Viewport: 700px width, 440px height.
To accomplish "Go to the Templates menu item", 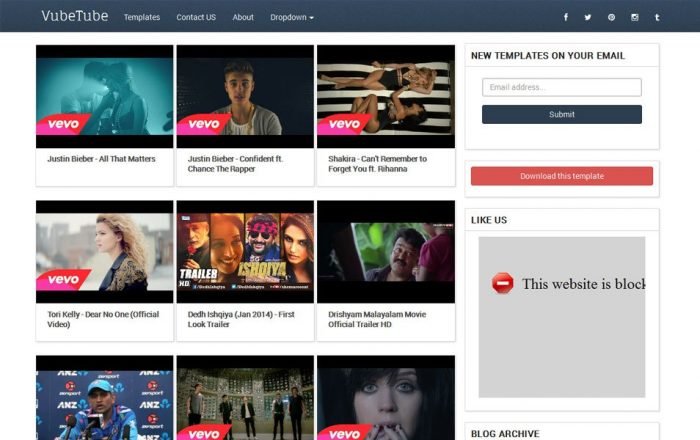I will [142, 17].
